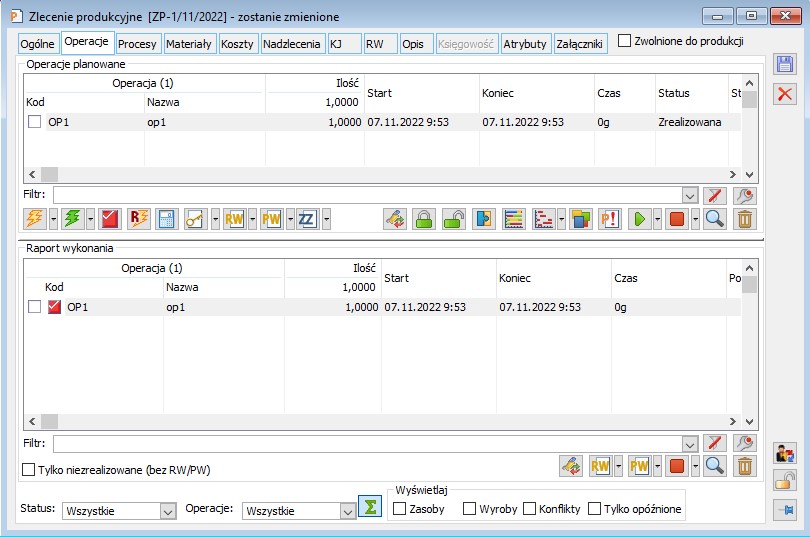Click the save diskette icon on the right

click(x=785, y=65)
